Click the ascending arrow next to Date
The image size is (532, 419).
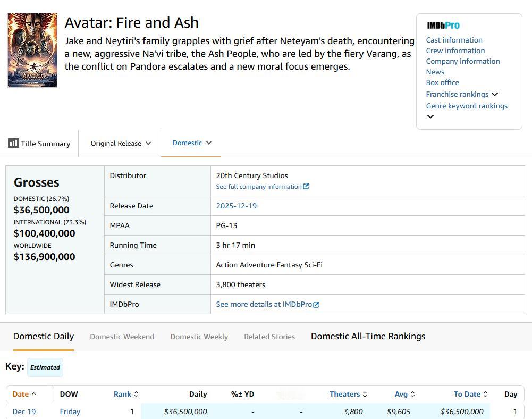[33, 394]
